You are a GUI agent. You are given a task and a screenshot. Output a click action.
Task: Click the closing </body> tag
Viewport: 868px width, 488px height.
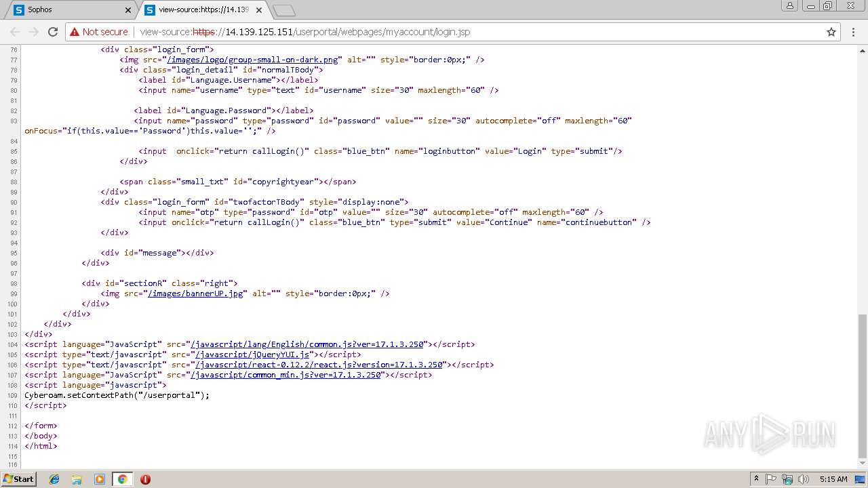[41, 436]
